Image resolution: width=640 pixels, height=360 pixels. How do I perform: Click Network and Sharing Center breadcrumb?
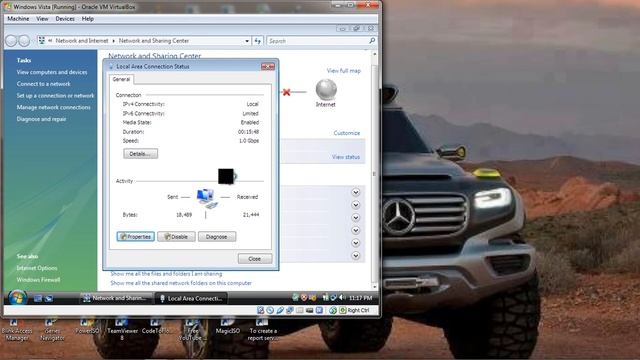click(x=154, y=41)
